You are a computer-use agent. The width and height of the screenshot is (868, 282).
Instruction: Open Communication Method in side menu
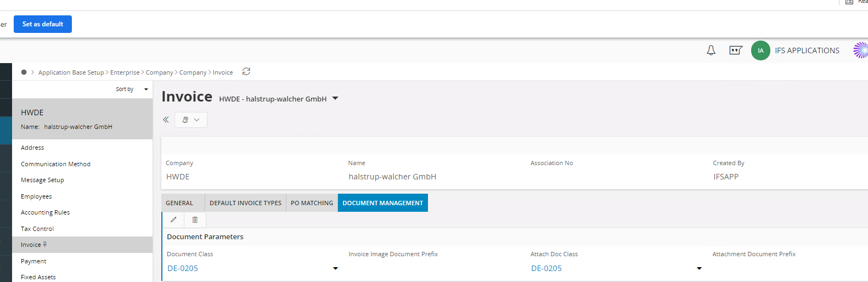tap(55, 164)
